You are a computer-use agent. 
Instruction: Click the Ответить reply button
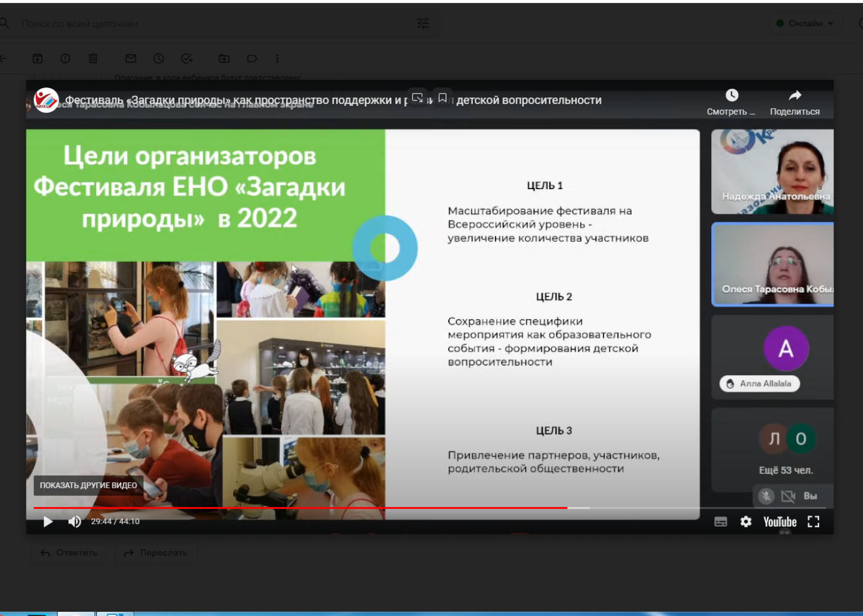(x=69, y=553)
